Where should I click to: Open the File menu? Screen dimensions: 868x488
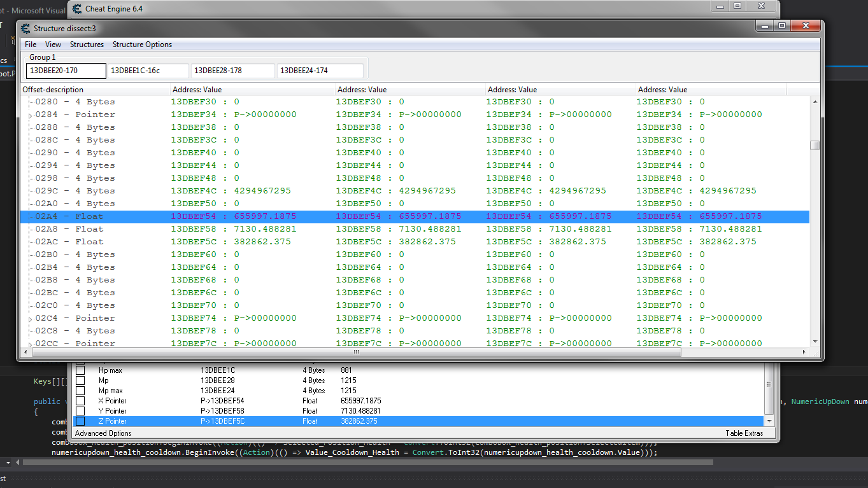coord(31,45)
